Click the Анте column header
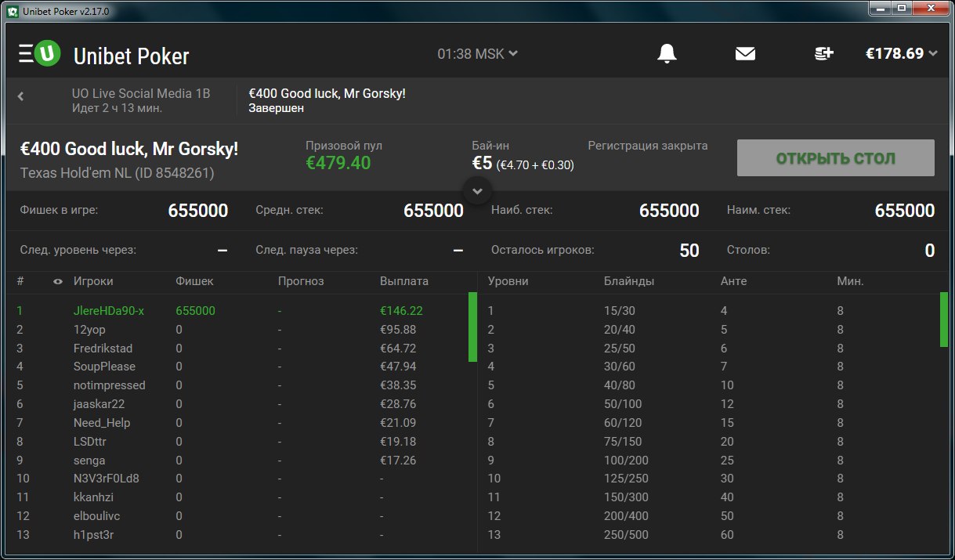Screen dimensions: 955x560 (x=733, y=281)
